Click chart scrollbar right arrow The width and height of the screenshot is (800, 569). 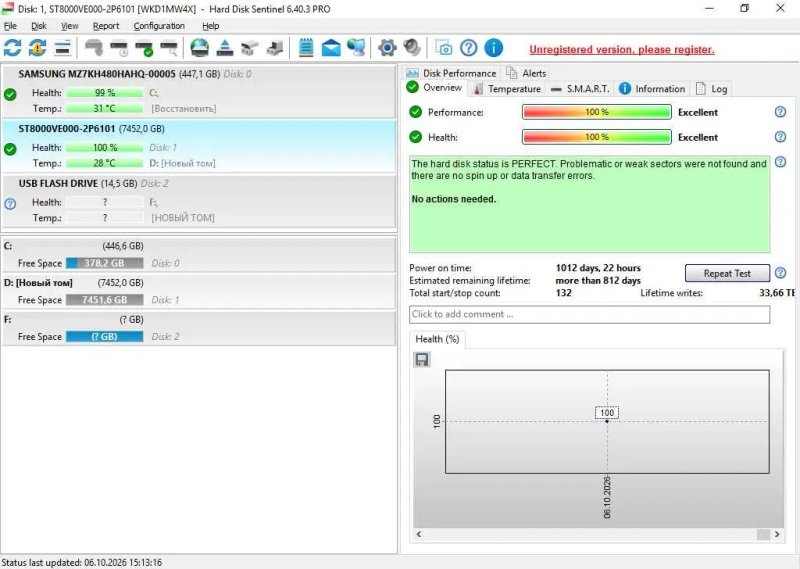[777, 534]
